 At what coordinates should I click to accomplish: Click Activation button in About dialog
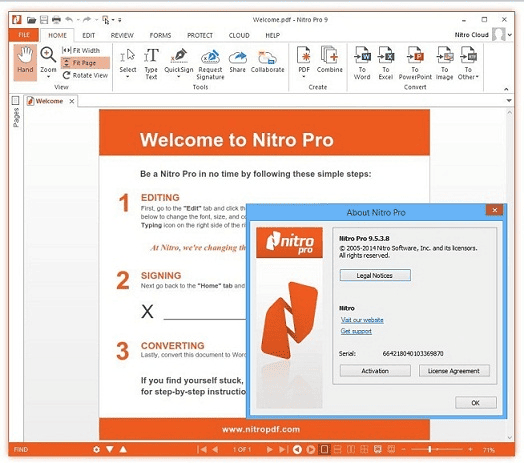[x=375, y=371]
